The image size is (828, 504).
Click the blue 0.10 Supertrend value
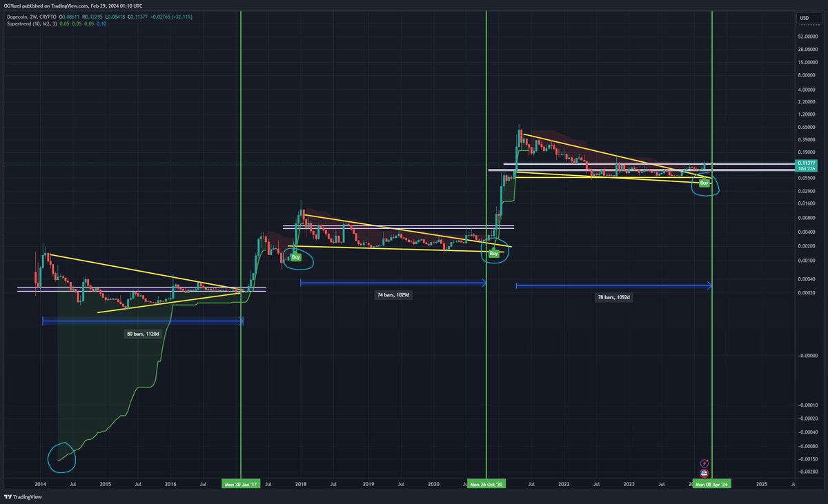[x=101, y=24]
